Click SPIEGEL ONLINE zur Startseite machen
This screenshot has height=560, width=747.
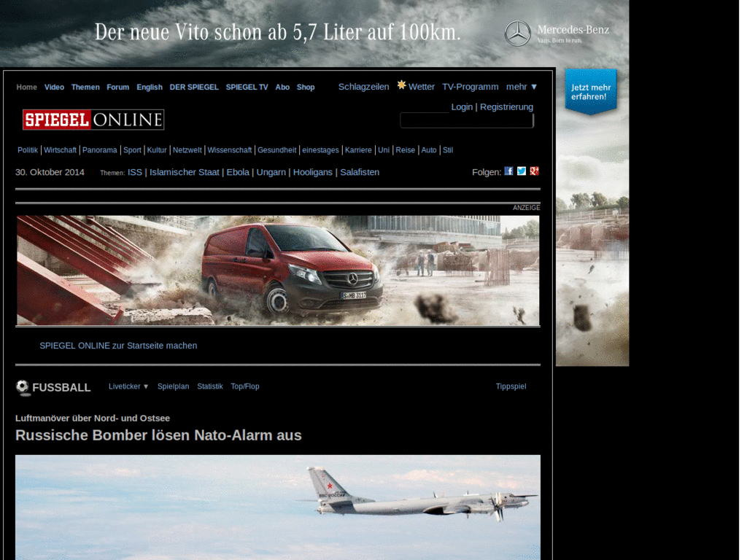tap(118, 346)
